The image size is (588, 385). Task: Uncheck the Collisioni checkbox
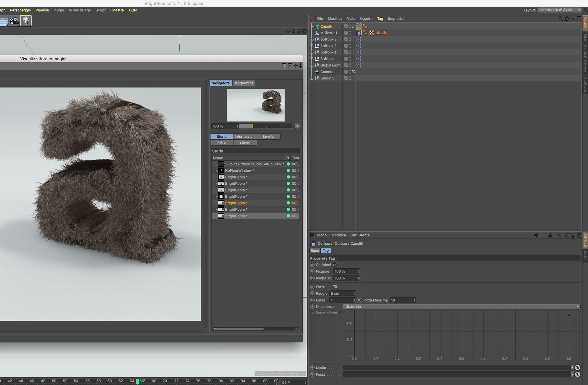click(x=335, y=265)
